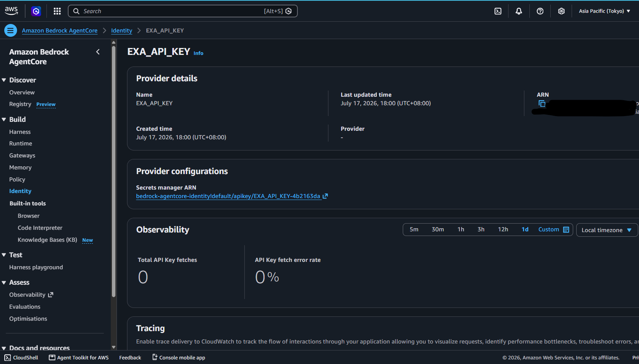The width and height of the screenshot is (639, 364).
Task: Select the Created time value text
Action: tap(181, 137)
